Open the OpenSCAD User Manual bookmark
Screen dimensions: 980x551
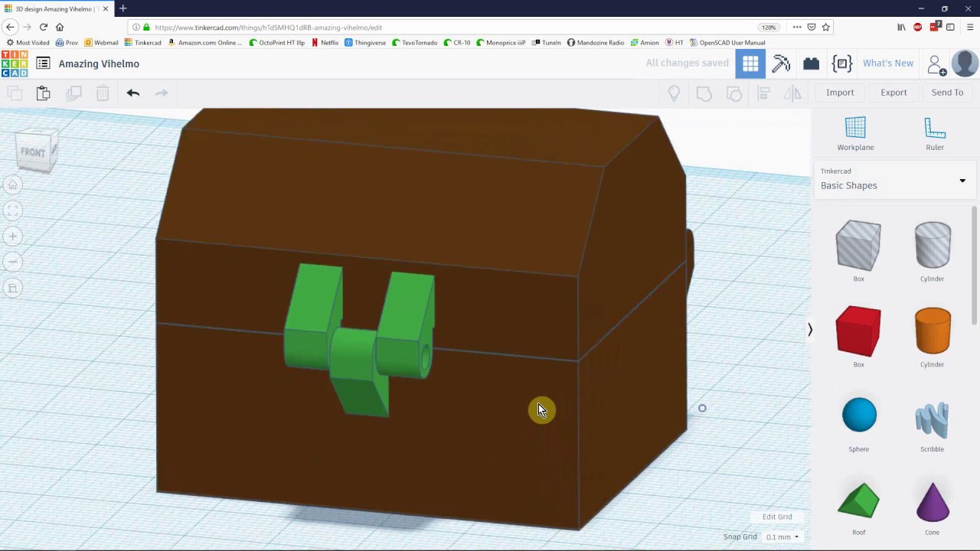[727, 43]
